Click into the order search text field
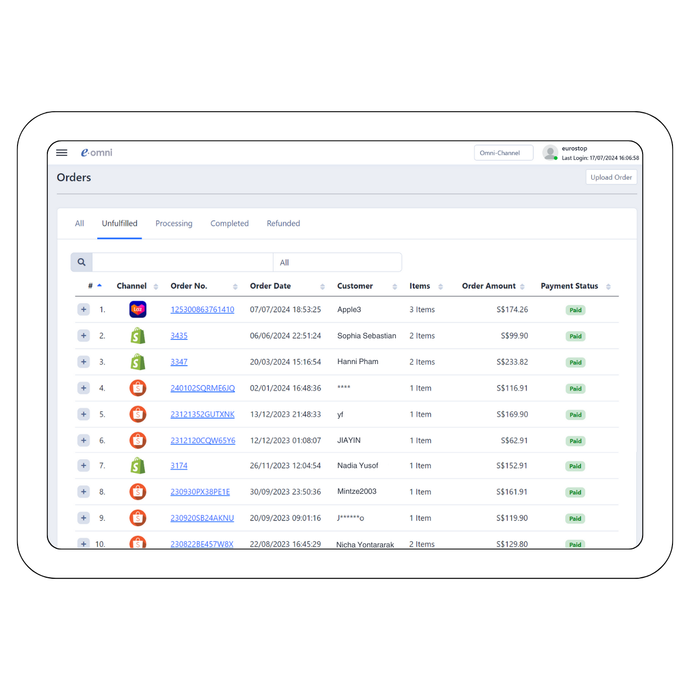Image resolution: width=690 pixels, height=690 pixels. 182,262
